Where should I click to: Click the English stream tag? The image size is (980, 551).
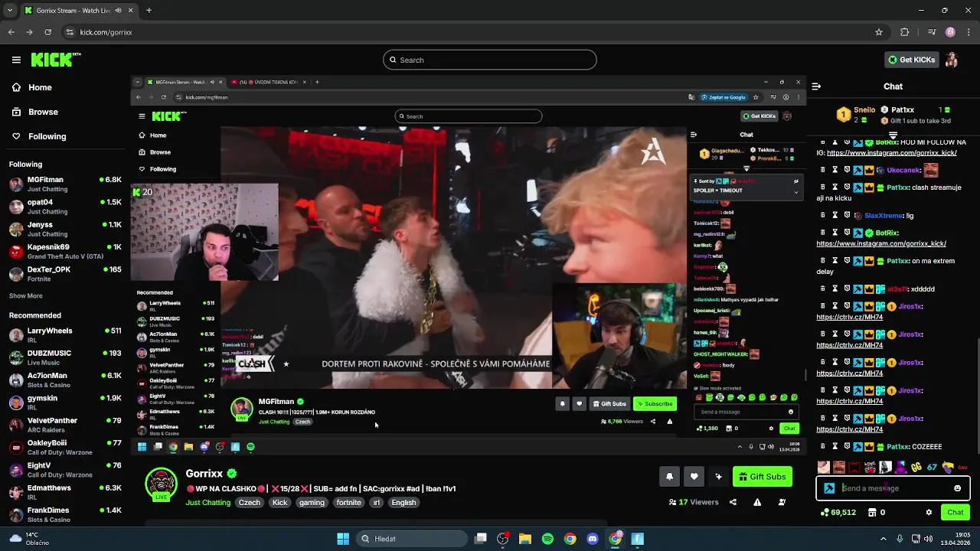click(403, 503)
